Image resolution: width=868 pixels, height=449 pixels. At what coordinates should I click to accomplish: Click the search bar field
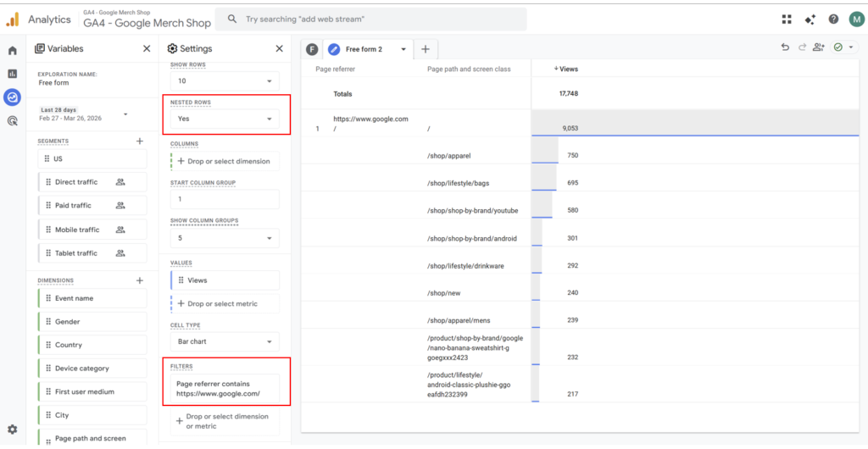(x=370, y=19)
